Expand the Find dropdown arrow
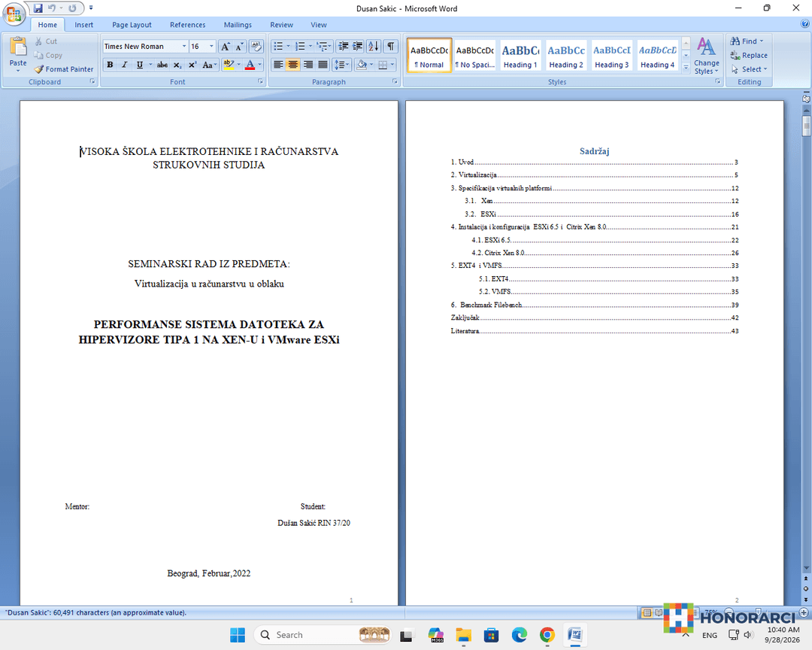Screen dimensions: 812x650 click(762, 41)
